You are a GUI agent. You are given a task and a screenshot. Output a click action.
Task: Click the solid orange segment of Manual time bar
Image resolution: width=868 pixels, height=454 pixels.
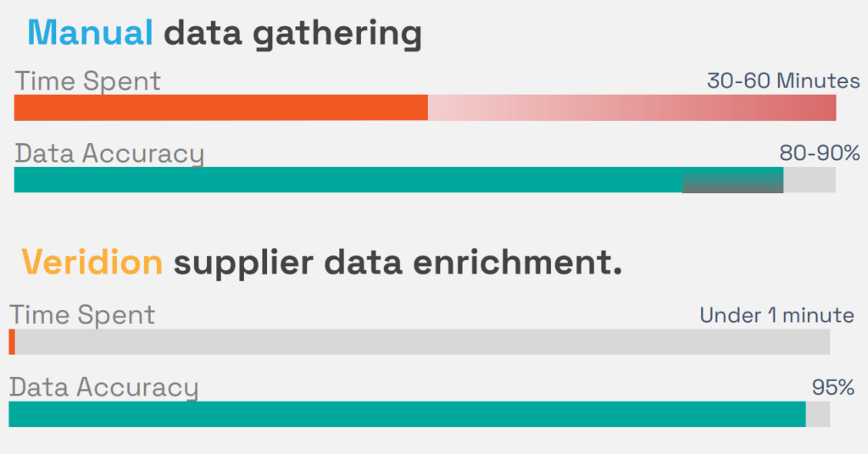click(x=220, y=108)
